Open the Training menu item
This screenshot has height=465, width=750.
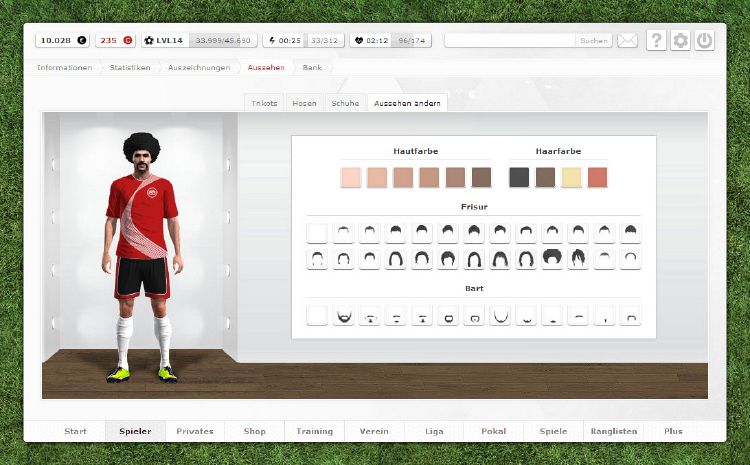(314, 431)
